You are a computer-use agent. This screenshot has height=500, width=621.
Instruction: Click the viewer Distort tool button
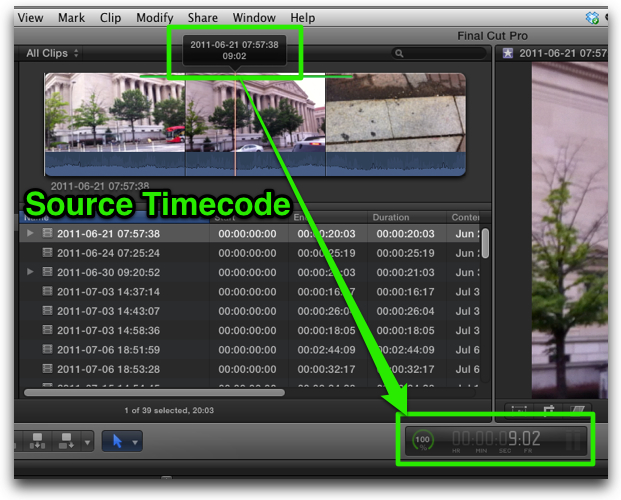point(577,409)
